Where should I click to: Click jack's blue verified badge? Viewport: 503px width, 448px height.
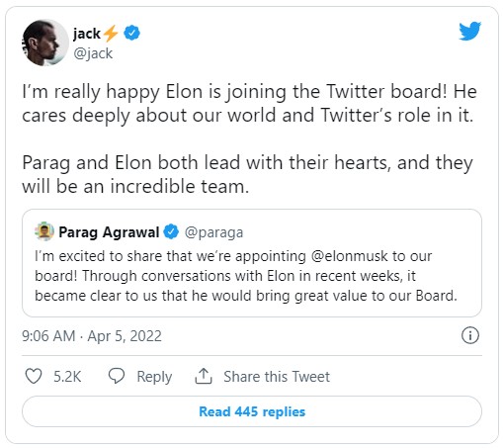click(131, 33)
